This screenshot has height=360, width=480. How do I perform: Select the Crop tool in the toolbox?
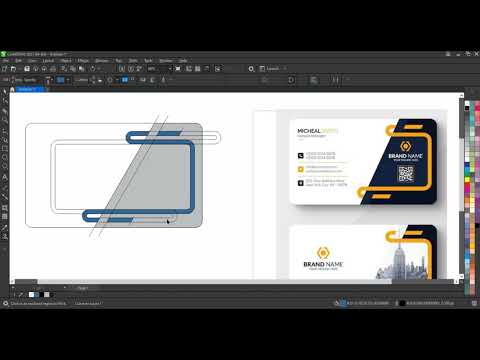click(5, 110)
